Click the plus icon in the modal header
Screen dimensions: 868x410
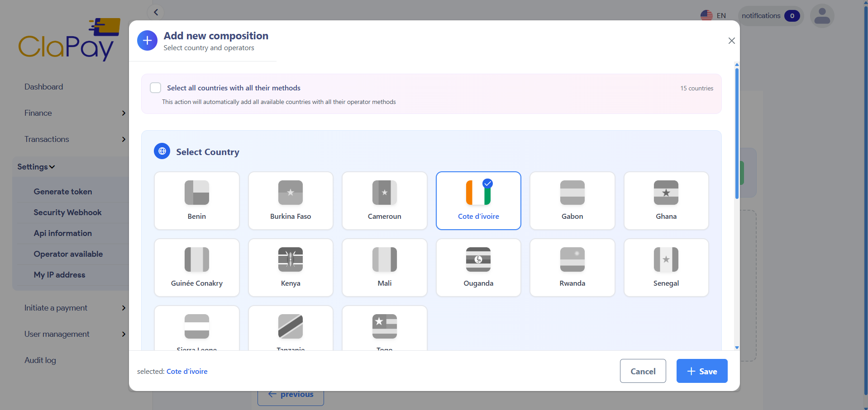pyautogui.click(x=147, y=40)
